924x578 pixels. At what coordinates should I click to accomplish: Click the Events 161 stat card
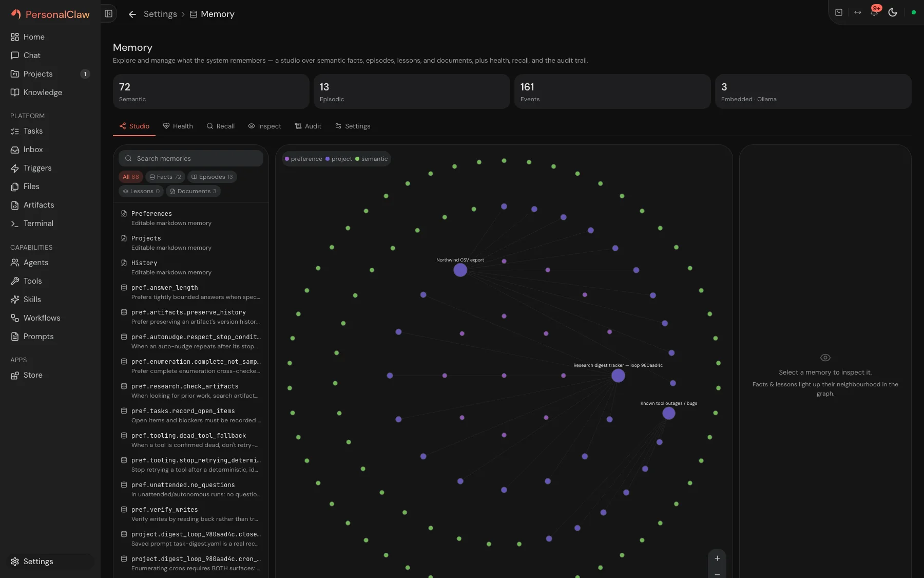coord(612,91)
